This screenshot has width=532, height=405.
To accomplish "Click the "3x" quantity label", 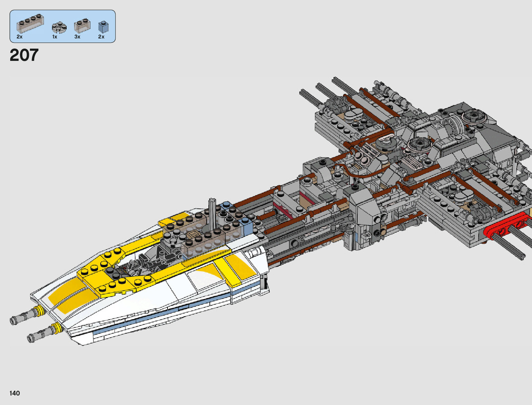I will [78, 37].
